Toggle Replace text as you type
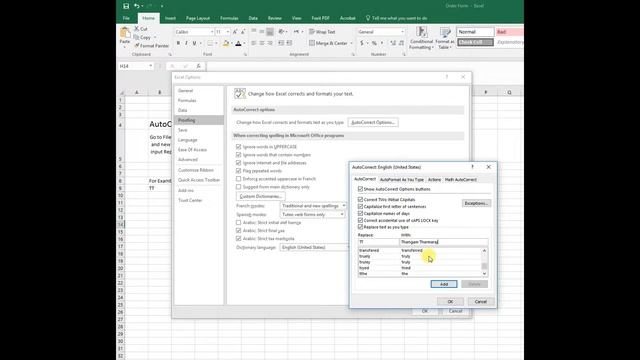 (360, 227)
